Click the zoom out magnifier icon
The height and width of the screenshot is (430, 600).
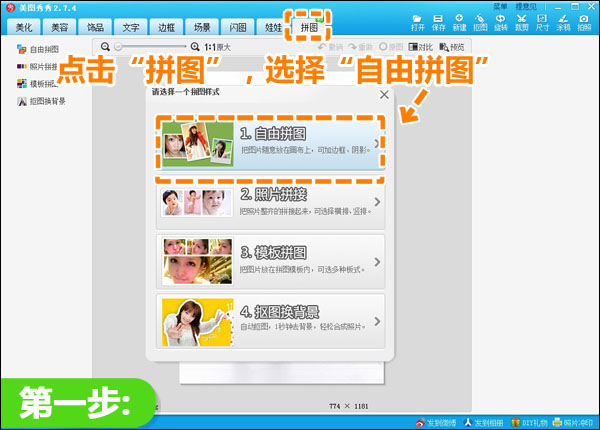coord(105,47)
